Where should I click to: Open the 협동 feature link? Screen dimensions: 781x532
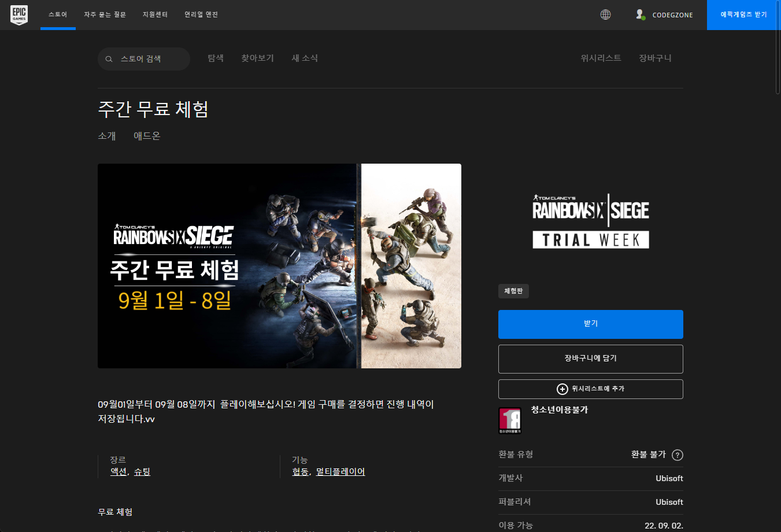point(301,472)
